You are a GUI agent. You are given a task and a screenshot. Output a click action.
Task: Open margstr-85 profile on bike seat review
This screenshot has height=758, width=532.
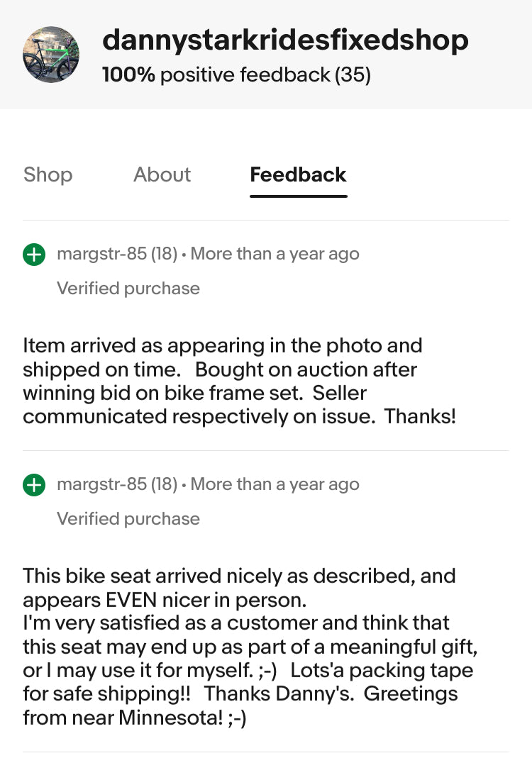click(101, 484)
